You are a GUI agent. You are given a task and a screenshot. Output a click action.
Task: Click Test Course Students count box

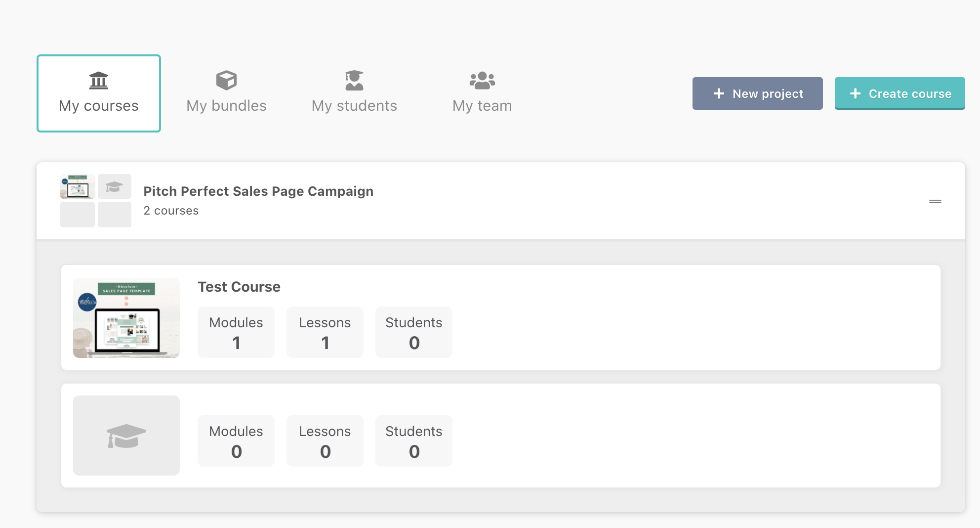(414, 332)
